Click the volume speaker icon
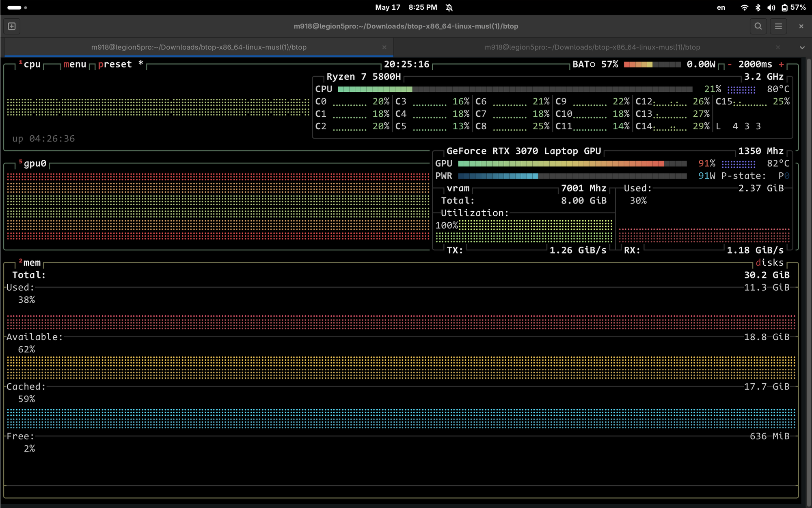The width and height of the screenshot is (812, 508). [771, 7]
